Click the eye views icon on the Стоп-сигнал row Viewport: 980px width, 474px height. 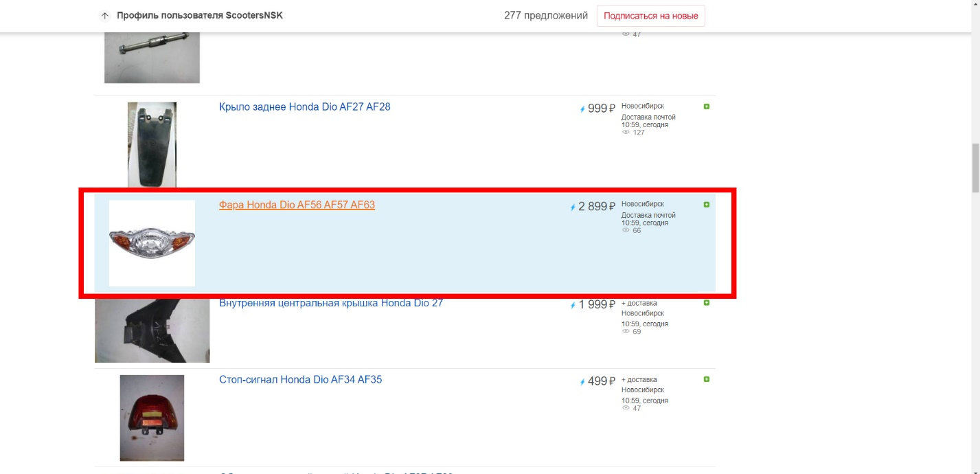(x=626, y=408)
